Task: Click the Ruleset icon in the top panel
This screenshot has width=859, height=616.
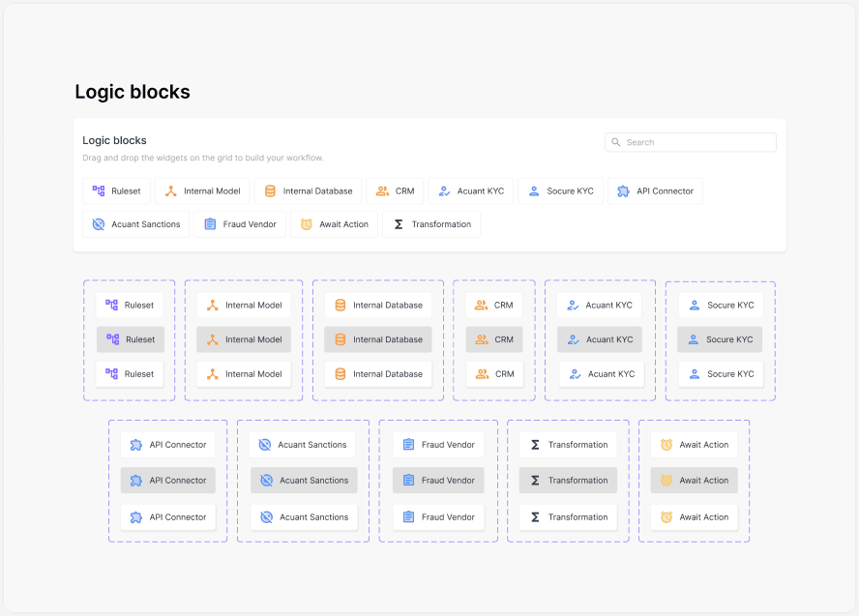Action: (99, 191)
